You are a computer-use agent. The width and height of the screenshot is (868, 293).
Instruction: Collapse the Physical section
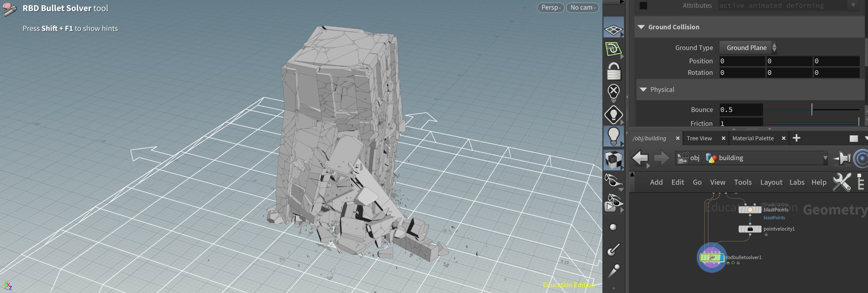click(643, 90)
